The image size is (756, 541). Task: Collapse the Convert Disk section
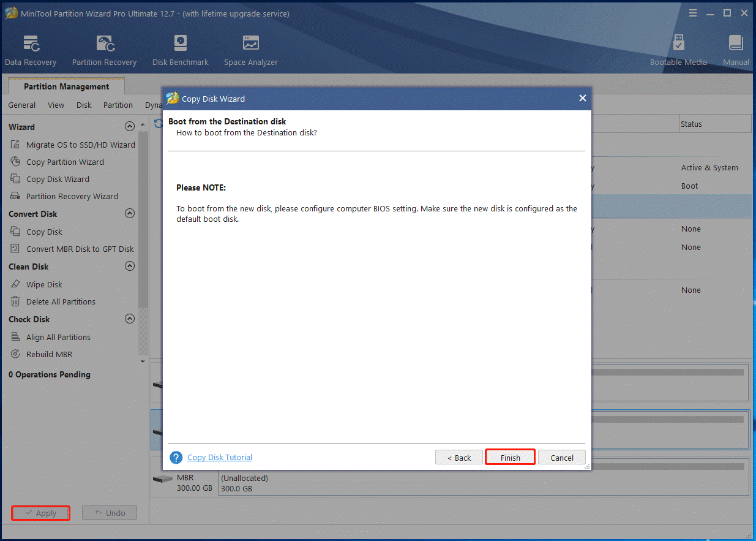[129, 214]
